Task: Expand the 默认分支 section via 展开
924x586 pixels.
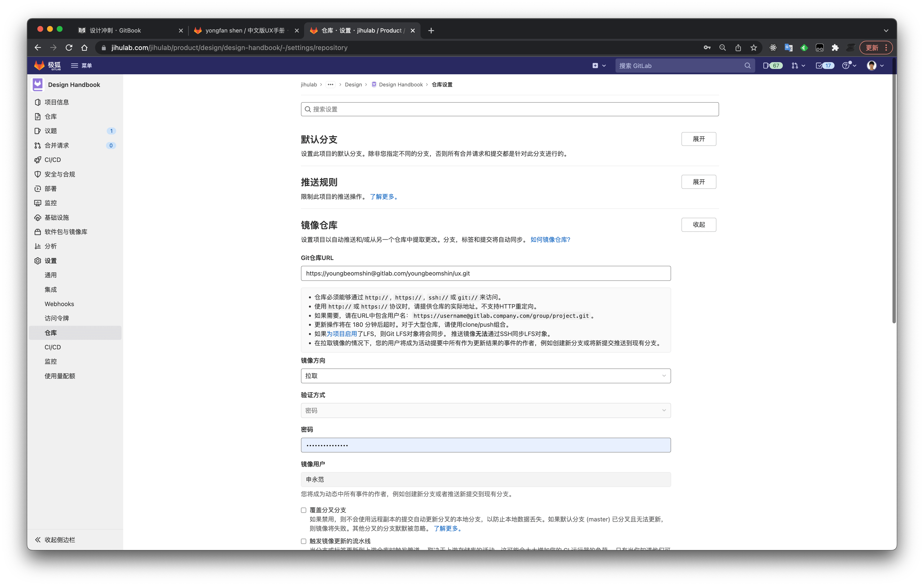Action: [x=698, y=139]
